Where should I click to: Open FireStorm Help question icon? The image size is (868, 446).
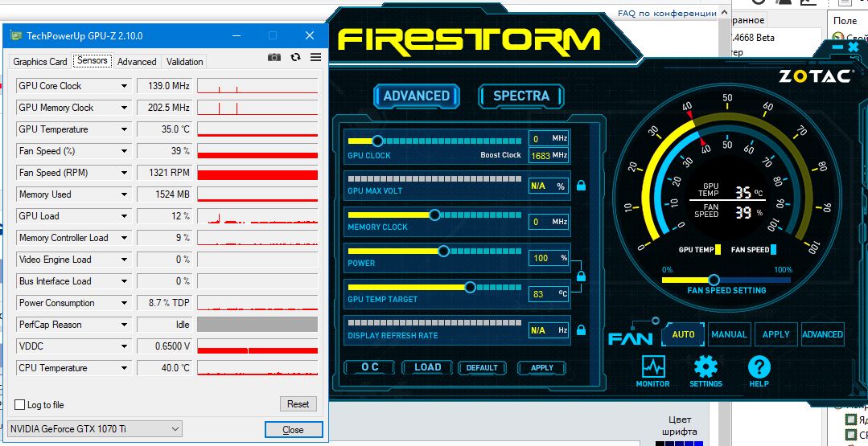point(759,367)
